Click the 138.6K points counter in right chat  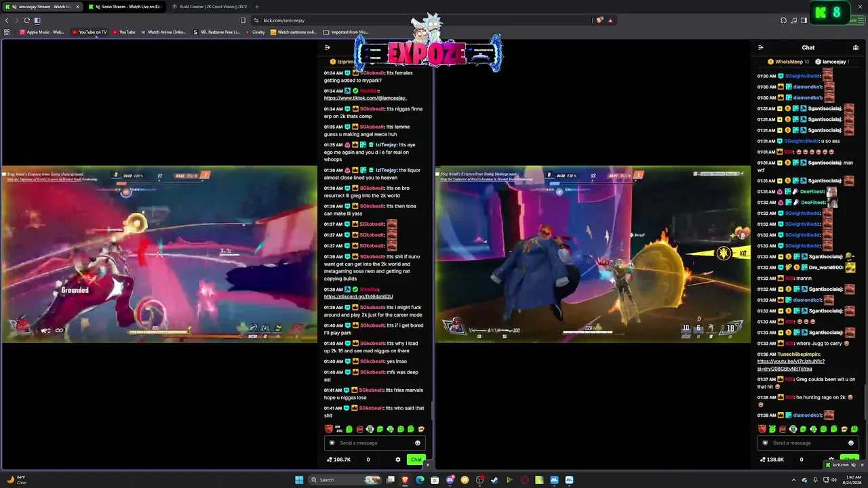(772, 460)
